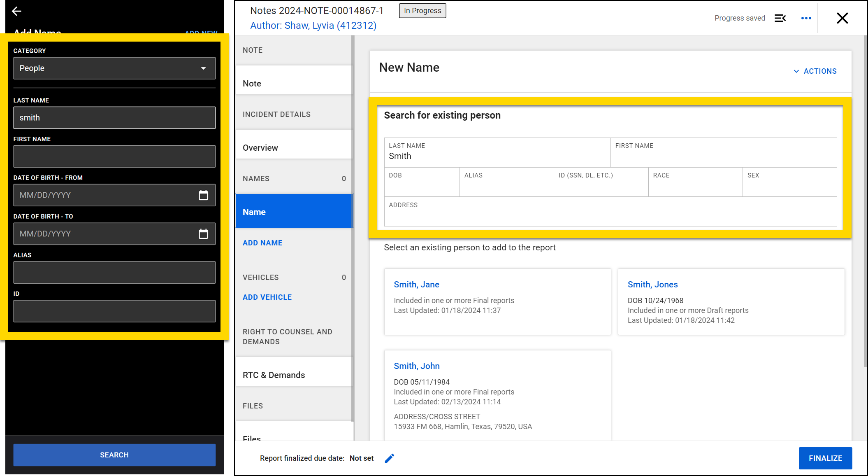
Task: Open Date of Birth To calendar picker
Action: click(203, 234)
